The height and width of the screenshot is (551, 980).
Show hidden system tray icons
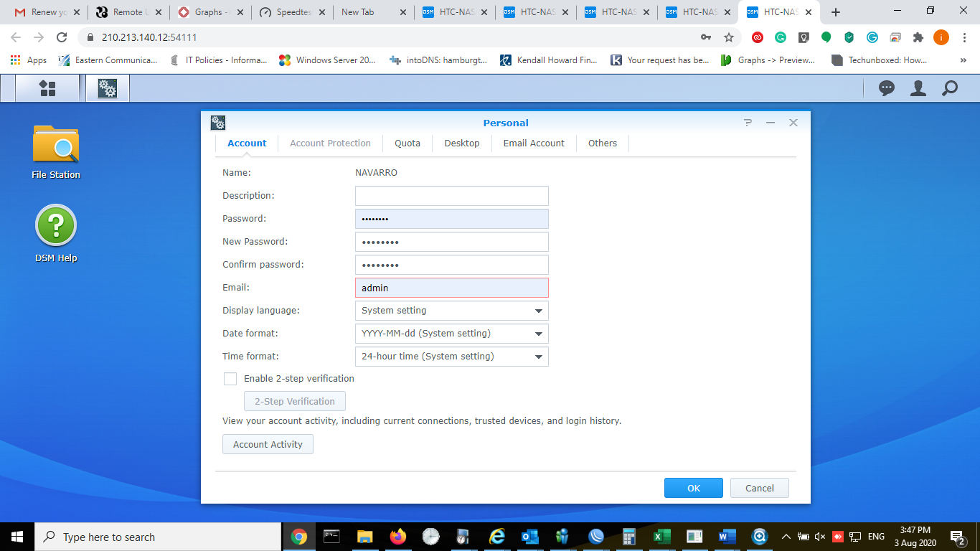[786, 537]
